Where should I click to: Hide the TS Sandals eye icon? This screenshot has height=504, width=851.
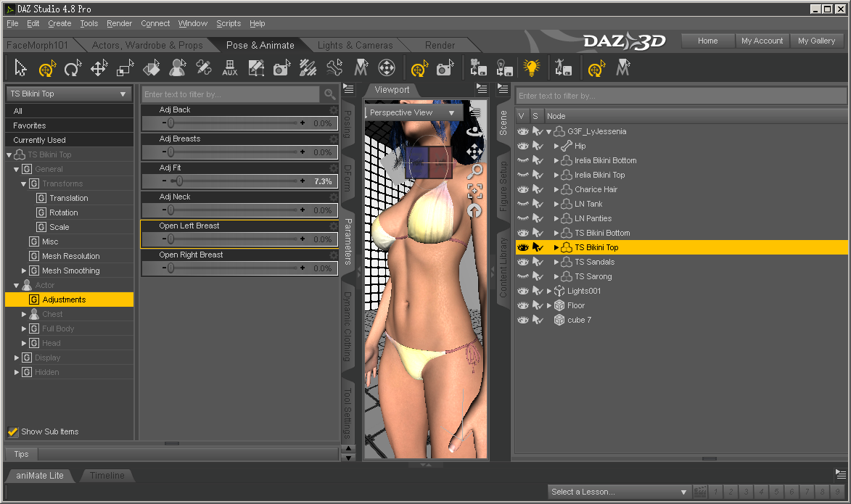(522, 262)
